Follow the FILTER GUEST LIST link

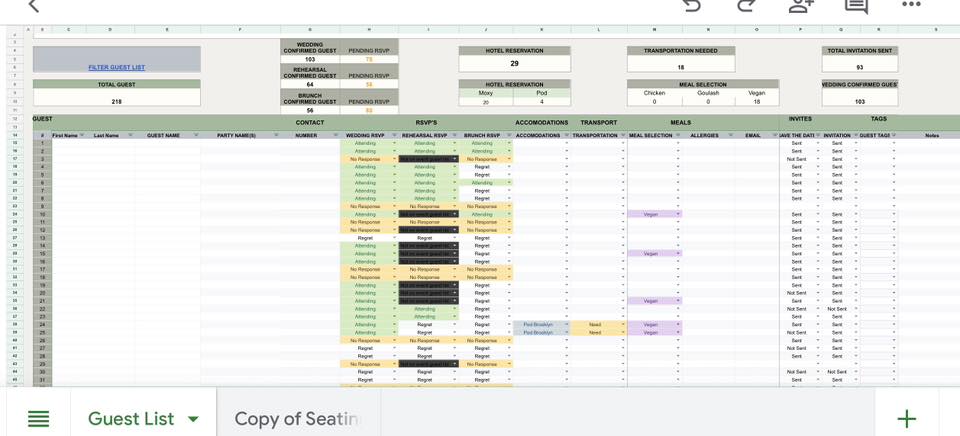point(116,67)
